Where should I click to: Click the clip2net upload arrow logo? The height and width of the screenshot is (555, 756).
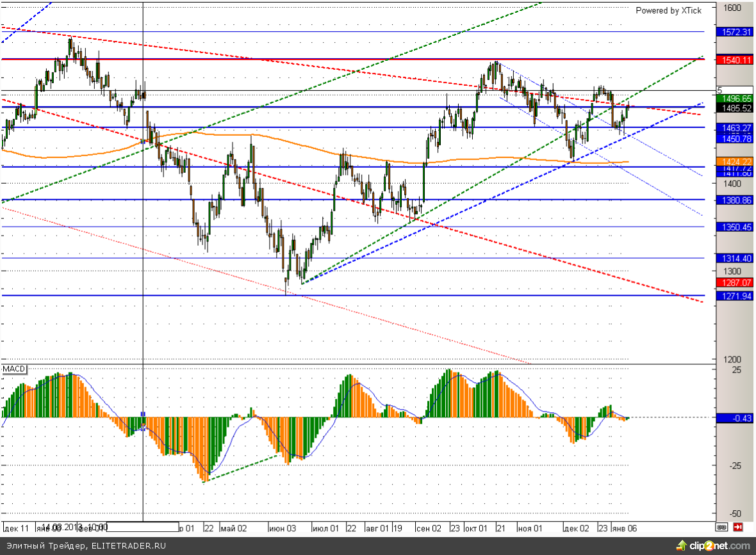[x=682, y=545]
